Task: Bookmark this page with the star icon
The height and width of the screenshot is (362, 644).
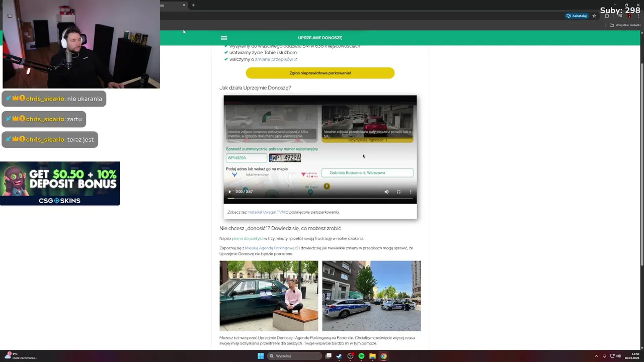Action: pyautogui.click(x=594, y=16)
